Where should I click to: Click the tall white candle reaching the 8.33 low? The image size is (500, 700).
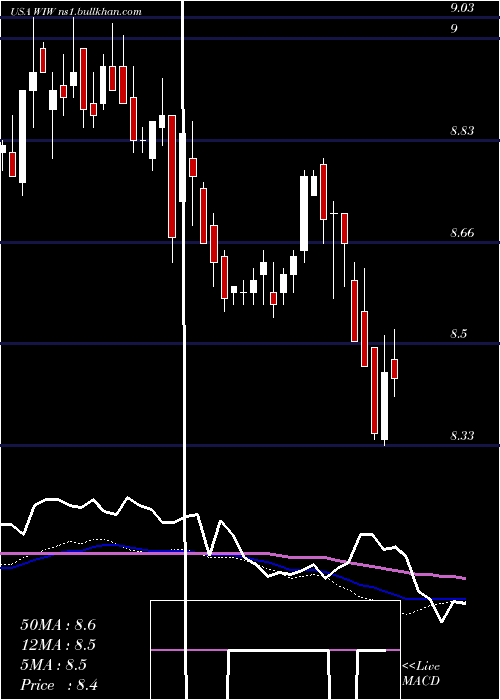click(x=384, y=406)
